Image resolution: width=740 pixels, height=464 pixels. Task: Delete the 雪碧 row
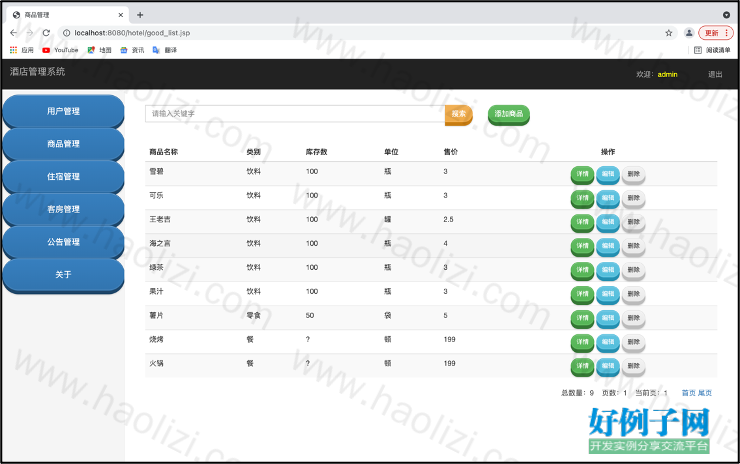[x=633, y=175]
